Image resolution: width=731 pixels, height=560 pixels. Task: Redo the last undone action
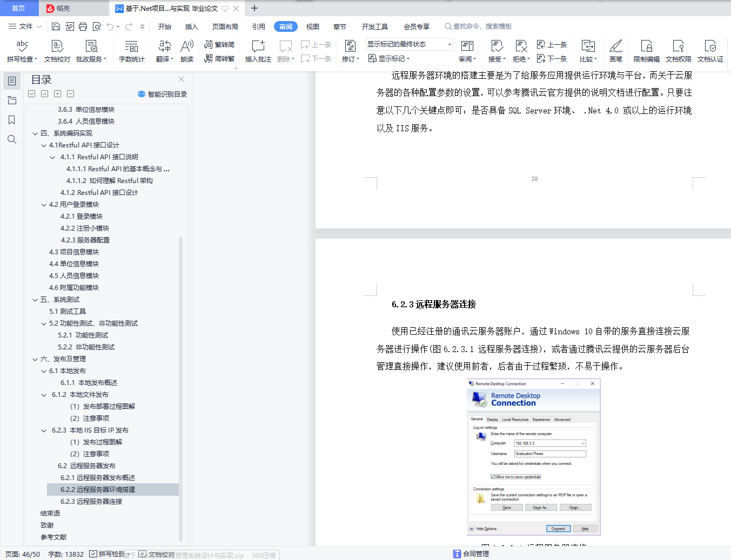pos(129,26)
